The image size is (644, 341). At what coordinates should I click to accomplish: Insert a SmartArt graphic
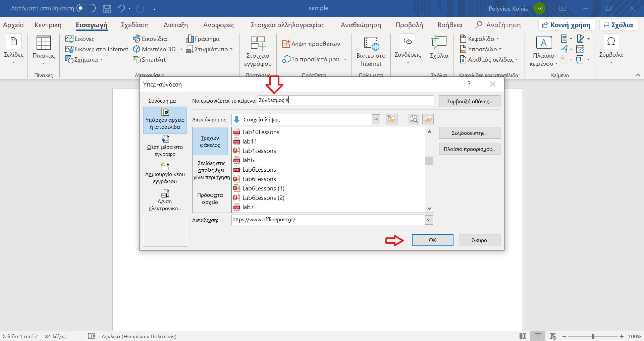pos(149,60)
